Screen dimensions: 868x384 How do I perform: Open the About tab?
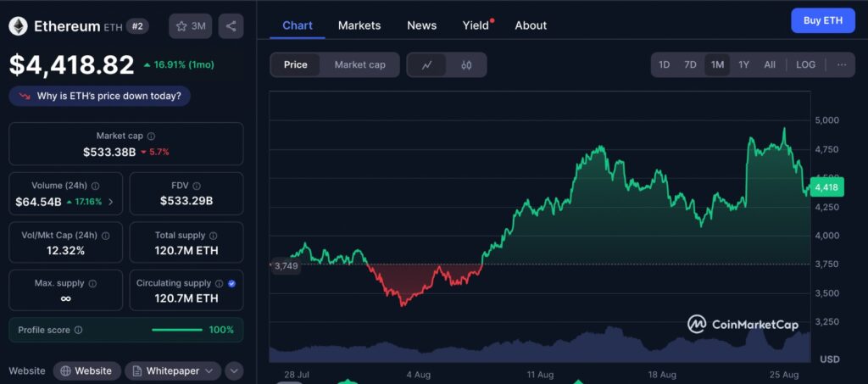(531, 25)
